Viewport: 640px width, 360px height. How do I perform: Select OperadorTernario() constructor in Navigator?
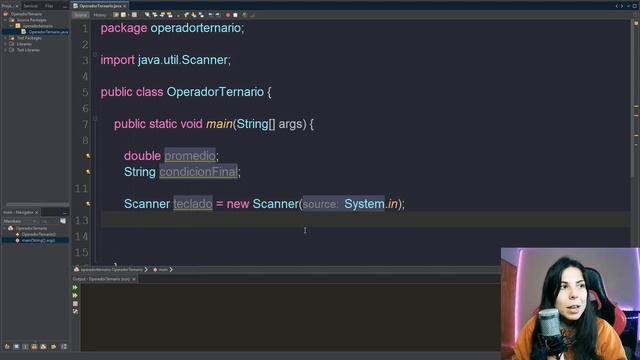pyautogui.click(x=38, y=234)
